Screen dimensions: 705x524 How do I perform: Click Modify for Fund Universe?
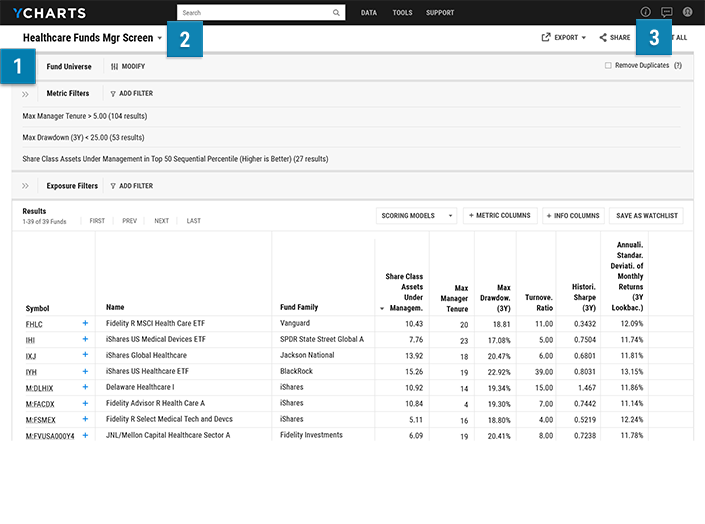[128, 67]
